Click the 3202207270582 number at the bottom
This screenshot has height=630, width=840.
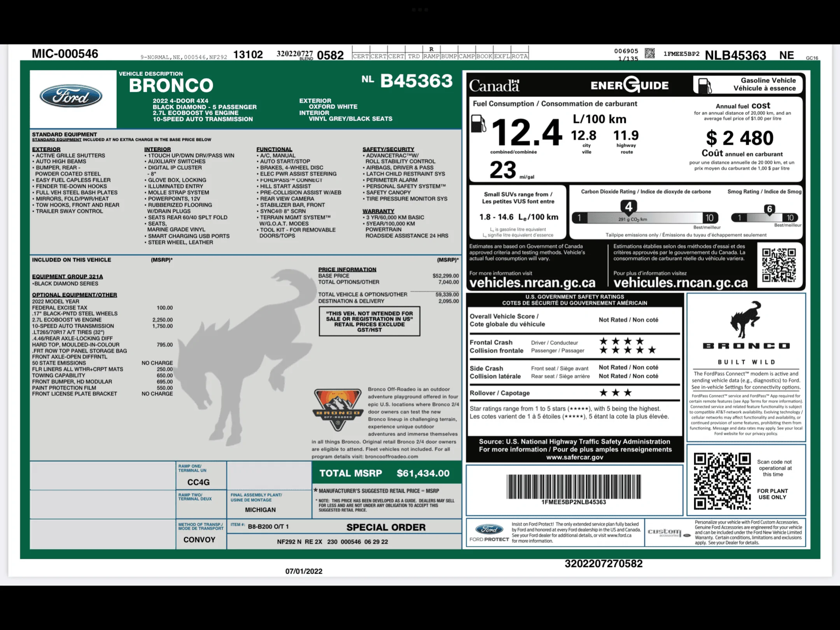[604, 564]
